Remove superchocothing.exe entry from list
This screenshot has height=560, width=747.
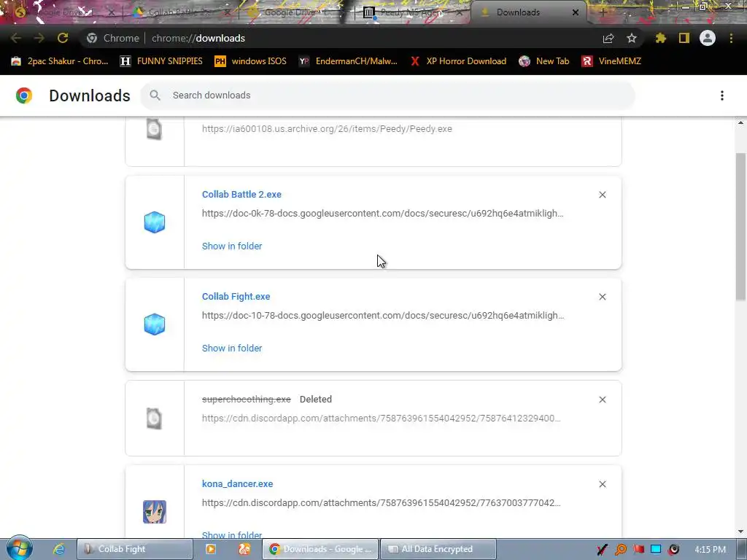coord(602,400)
